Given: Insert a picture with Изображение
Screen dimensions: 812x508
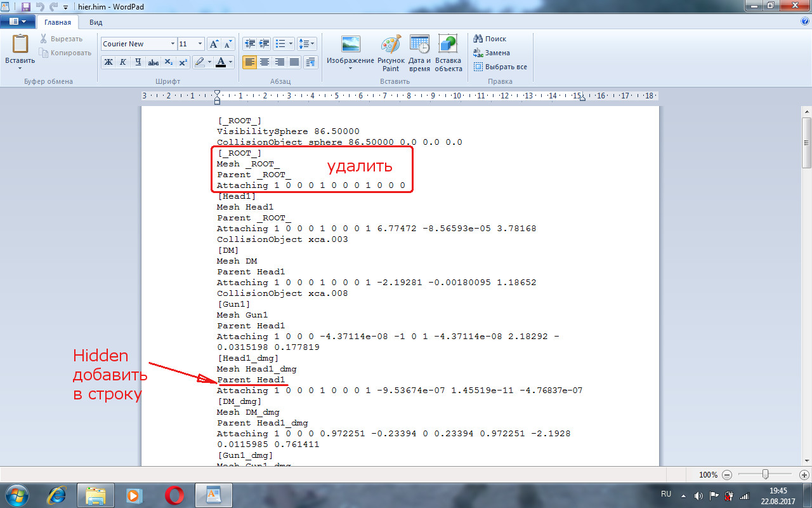Looking at the screenshot, I should (x=351, y=44).
